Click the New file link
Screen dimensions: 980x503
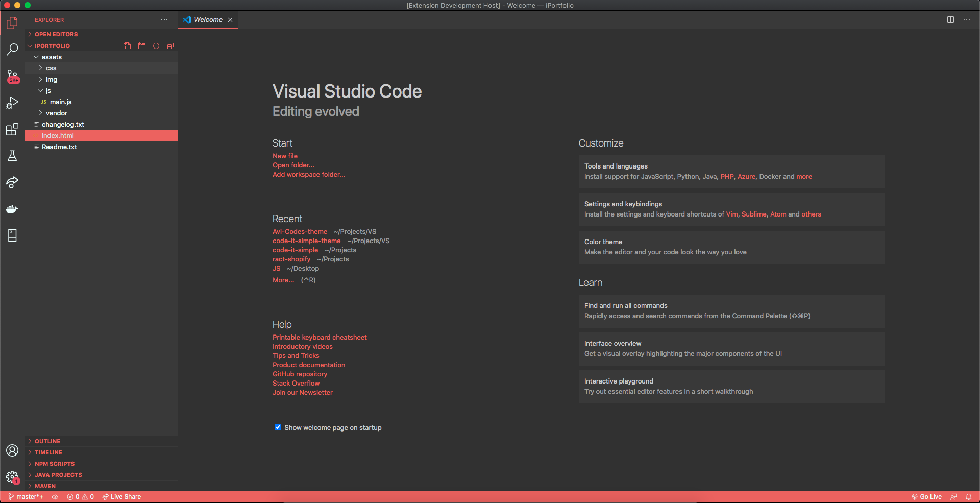point(285,156)
